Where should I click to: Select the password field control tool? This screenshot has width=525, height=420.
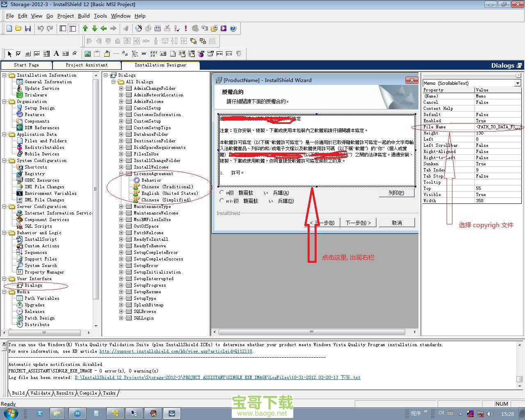click(219, 54)
